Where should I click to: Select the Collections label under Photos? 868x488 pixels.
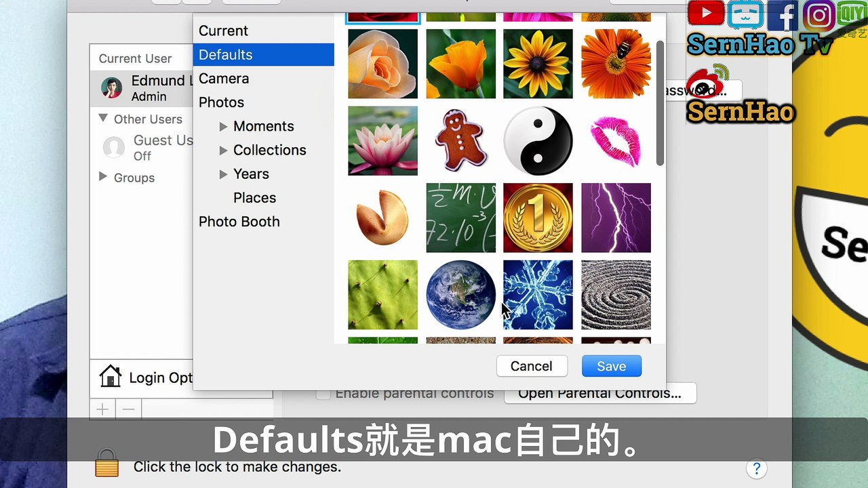[270, 150]
